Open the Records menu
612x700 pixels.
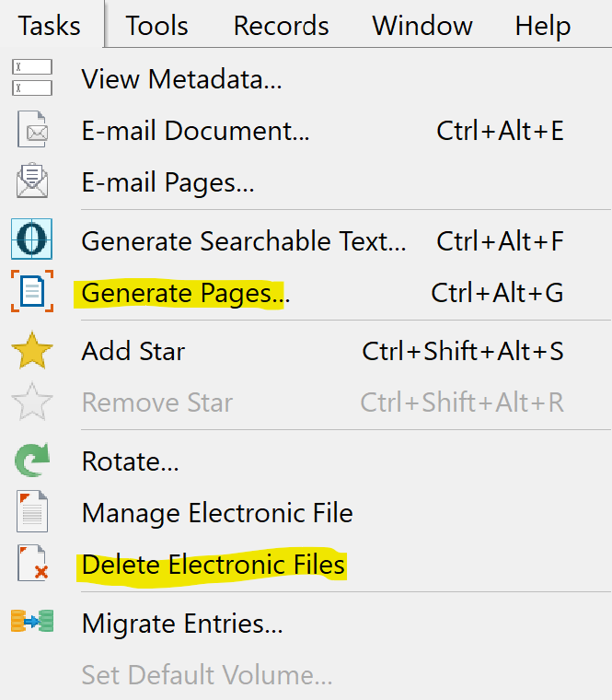coord(282,26)
